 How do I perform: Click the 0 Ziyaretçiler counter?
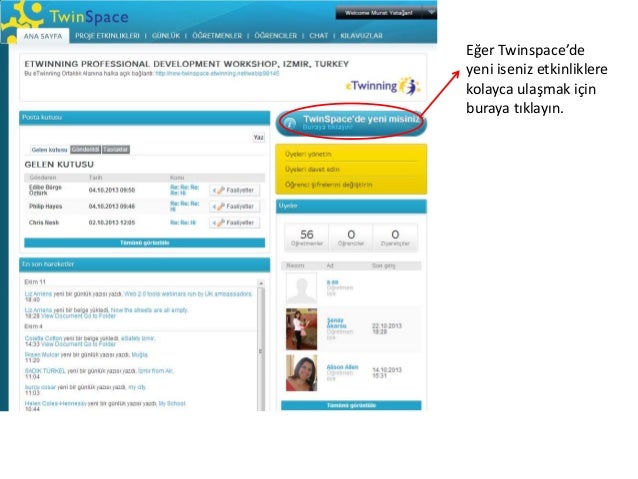pos(395,238)
